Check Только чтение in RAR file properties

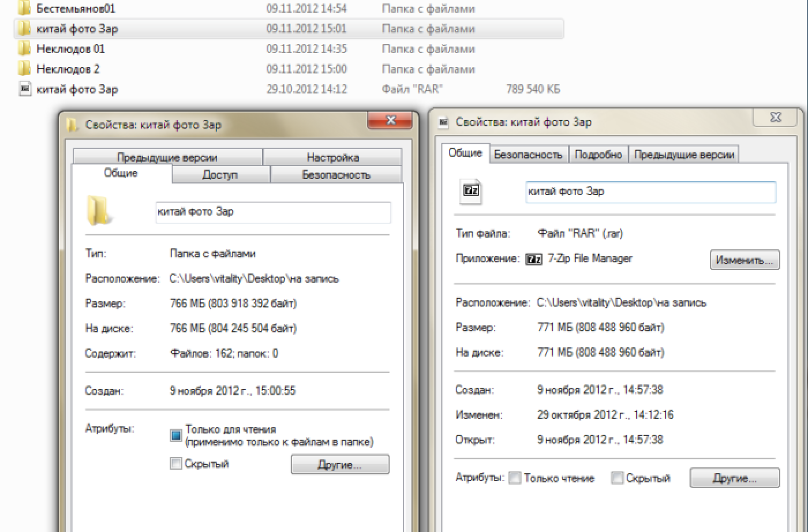[515, 478]
